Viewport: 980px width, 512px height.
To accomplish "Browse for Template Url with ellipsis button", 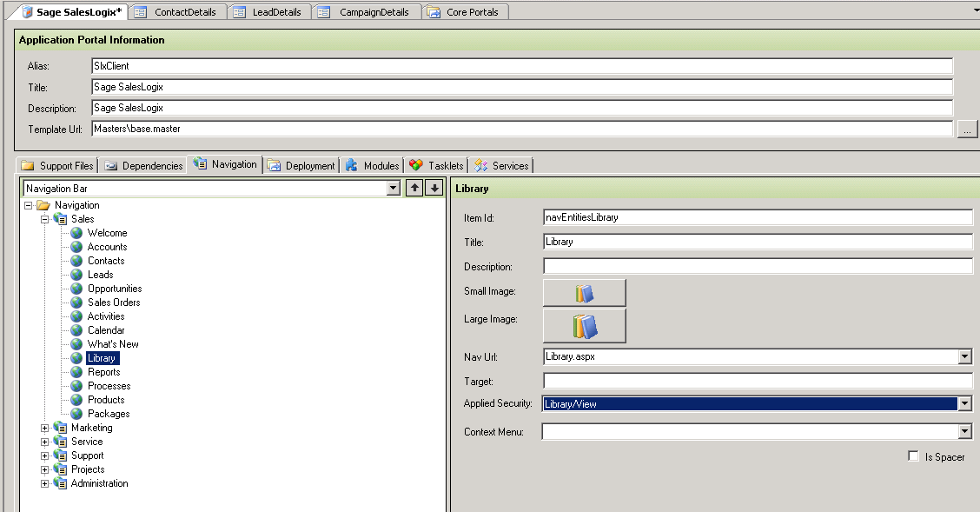I will coord(967,130).
